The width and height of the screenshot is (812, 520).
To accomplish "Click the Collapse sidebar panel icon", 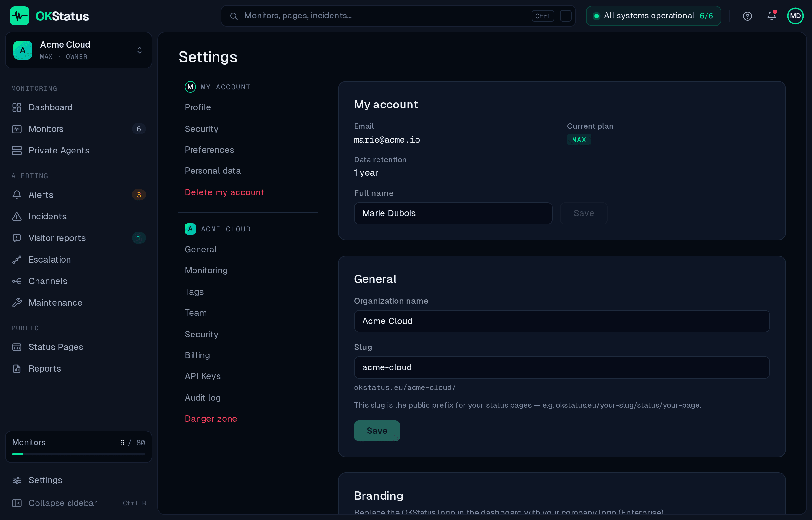I will [x=17, y=503].
